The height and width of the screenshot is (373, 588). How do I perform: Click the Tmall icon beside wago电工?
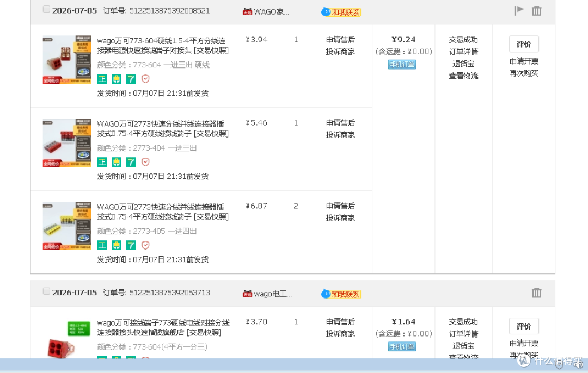pyautogui.click(x=247, y=294)
